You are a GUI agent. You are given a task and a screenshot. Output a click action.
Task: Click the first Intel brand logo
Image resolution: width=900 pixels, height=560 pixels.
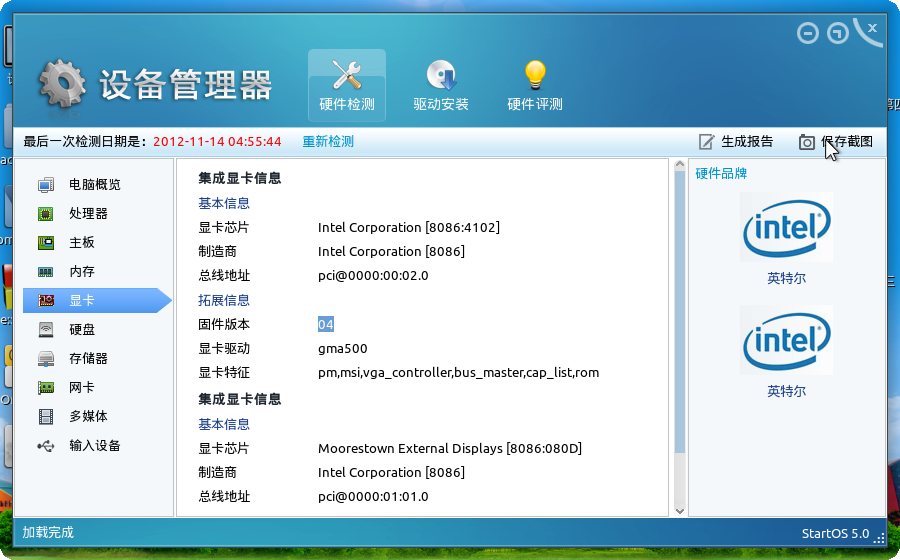point(786,227)
